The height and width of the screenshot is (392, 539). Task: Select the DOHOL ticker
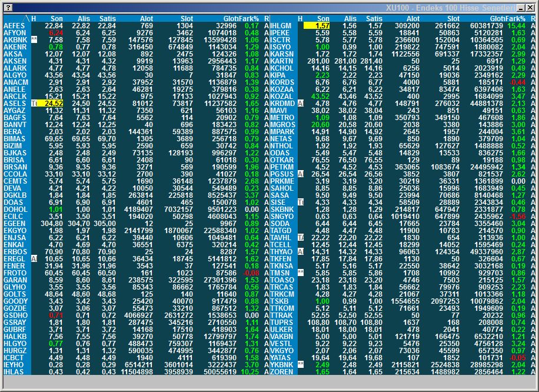coord(15,210)
